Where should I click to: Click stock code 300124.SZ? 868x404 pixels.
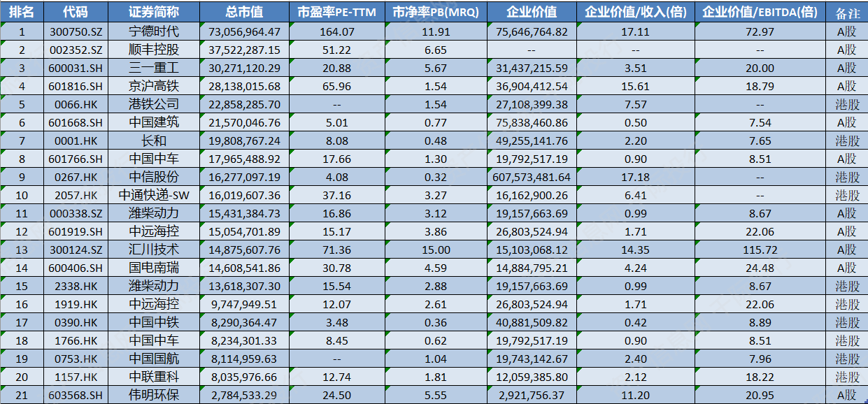point(76,250)
